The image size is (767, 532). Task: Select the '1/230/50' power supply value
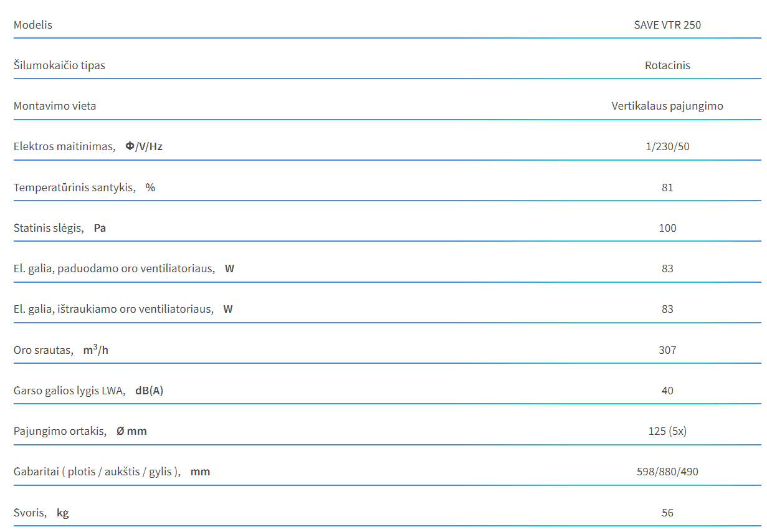pyautogui.click(x=667, y=147)
